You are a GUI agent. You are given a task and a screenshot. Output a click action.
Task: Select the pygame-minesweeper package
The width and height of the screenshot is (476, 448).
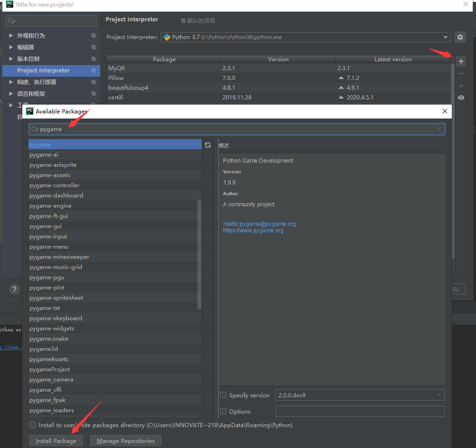coord(113,257)
